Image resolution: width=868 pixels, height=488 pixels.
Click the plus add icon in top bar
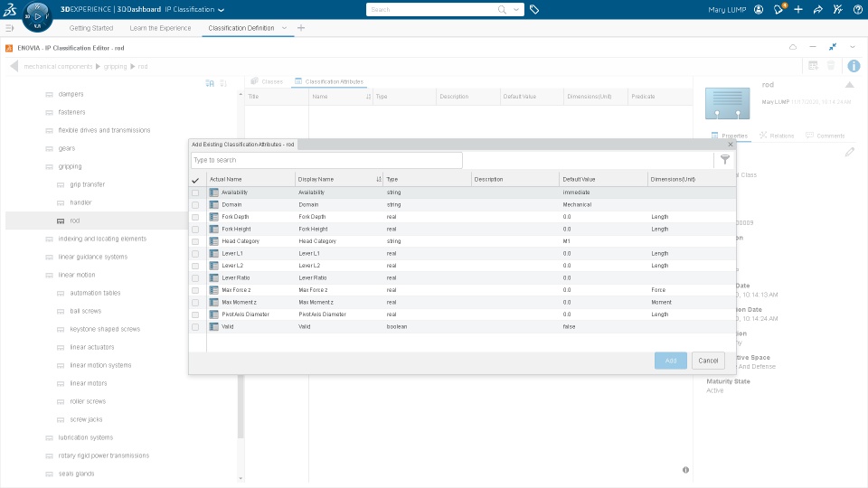coord(798,9)
